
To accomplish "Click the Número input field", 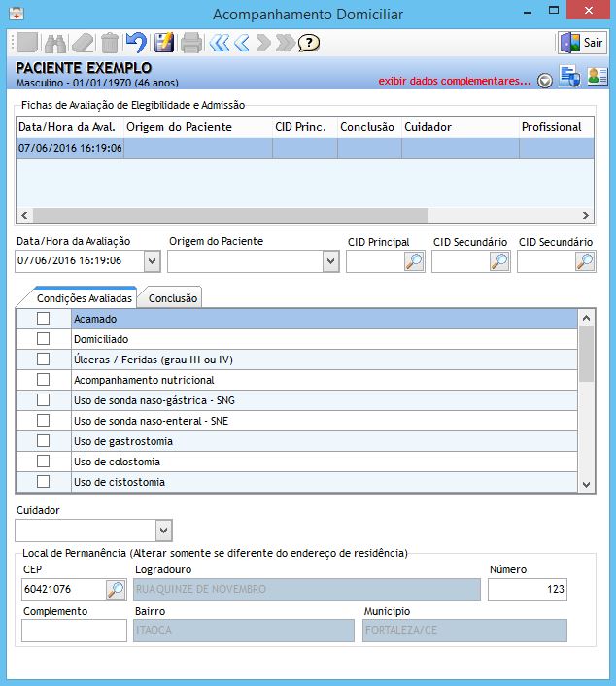I will point(528,589).
